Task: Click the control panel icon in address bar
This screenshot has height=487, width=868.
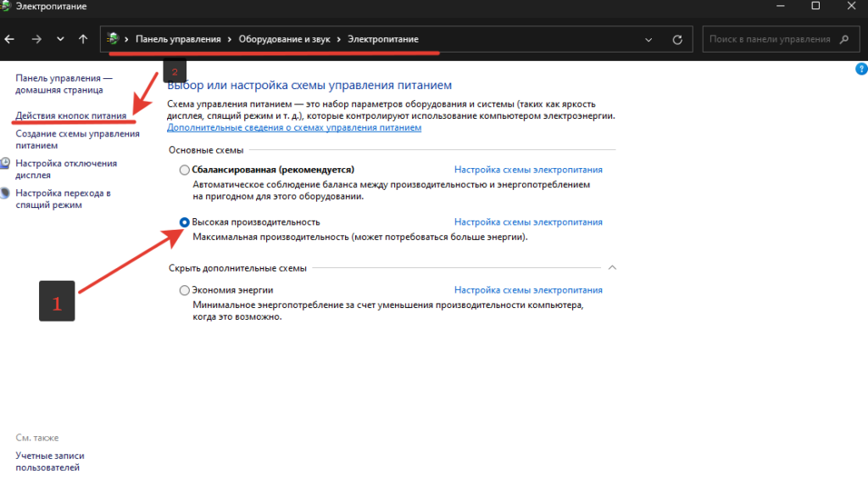Action: click(113, 39)
